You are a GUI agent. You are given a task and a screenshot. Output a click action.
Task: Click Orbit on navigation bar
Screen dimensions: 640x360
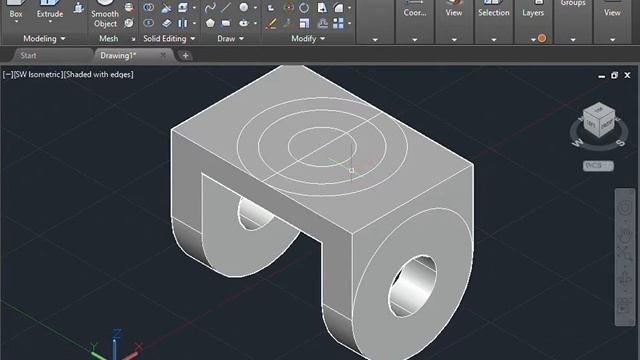(624, 280)
